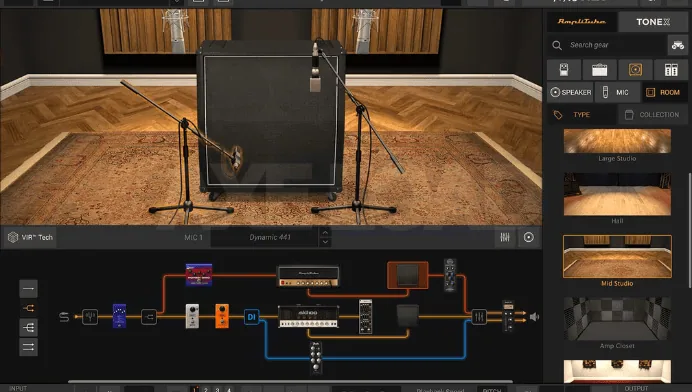Viewport: 692px width, 392px height.
Task: Open the ROOM section tab
Action: [664, 92]
